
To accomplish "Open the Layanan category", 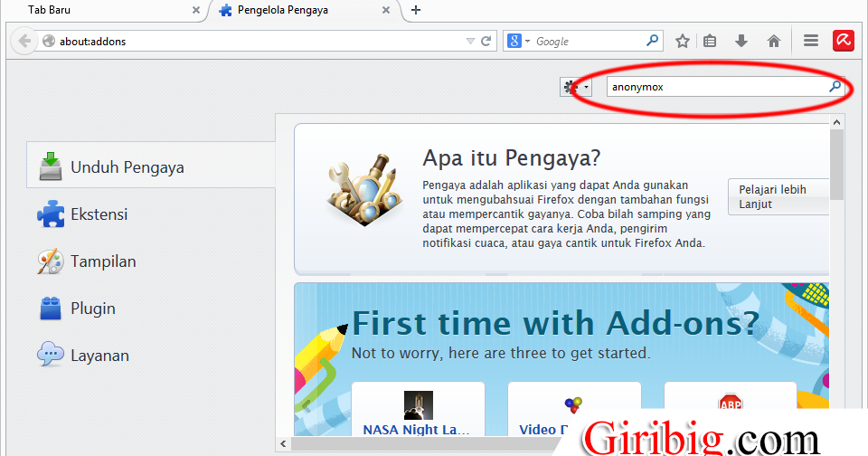I will click(151, 356).
